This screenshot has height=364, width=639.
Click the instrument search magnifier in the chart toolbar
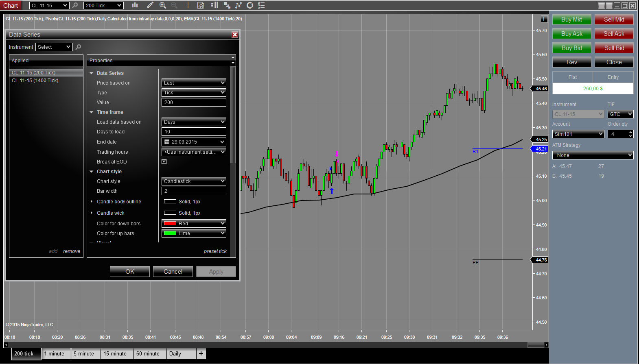75,5
